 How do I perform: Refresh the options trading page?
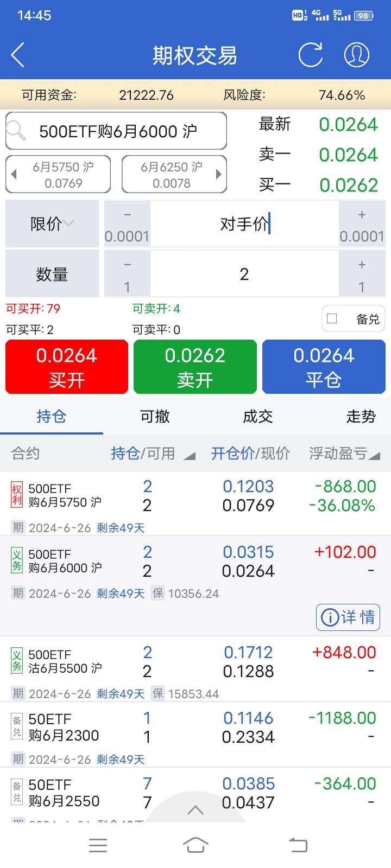click(x=311, y=55)
